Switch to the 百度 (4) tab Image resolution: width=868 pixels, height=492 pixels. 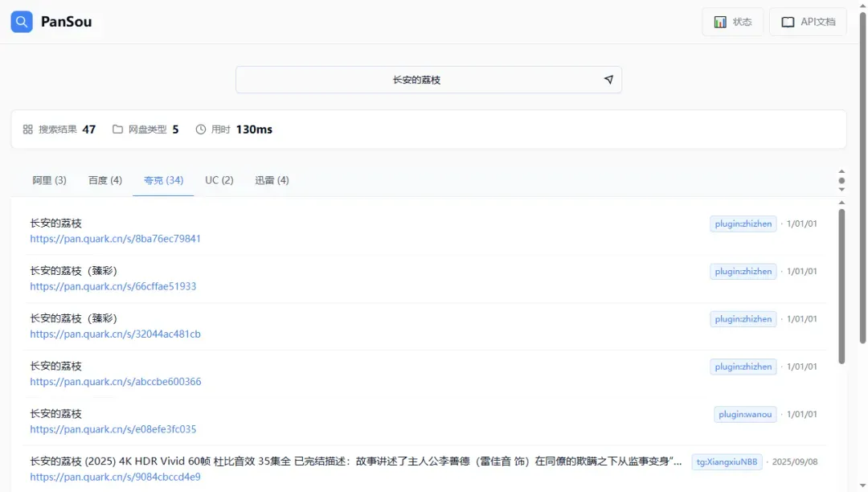point(104,180)
